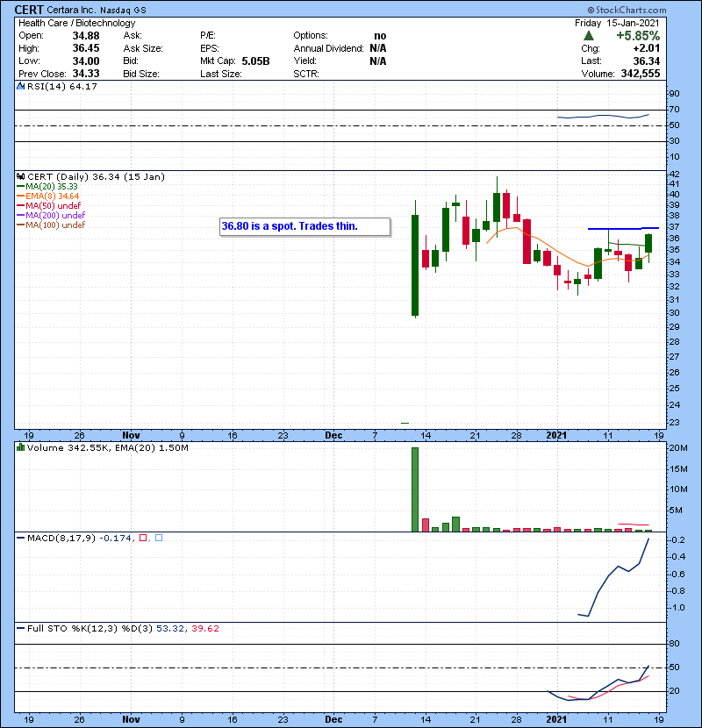Click the 'Nov' label on bottom date axis
Screen dimensions: 702x728
131,719
